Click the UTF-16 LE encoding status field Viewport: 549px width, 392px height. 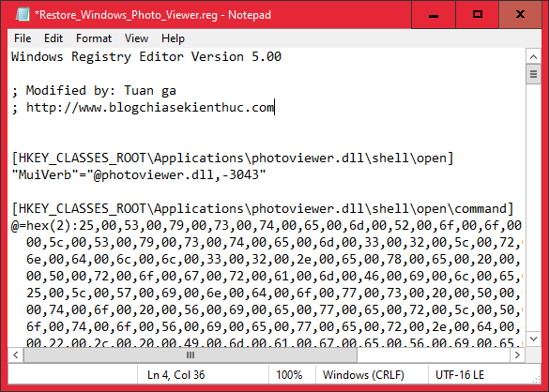[x=459, y=375]
